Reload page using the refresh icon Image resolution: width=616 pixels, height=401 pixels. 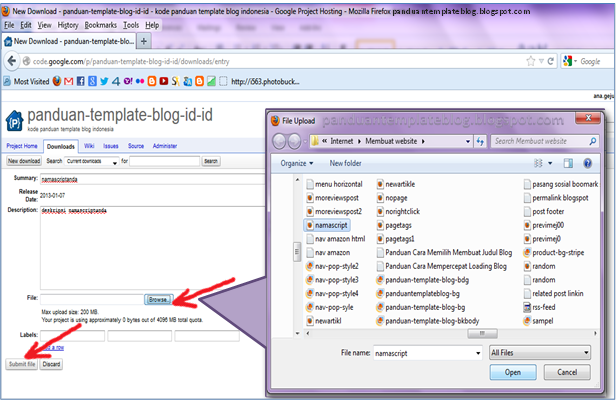550,61
